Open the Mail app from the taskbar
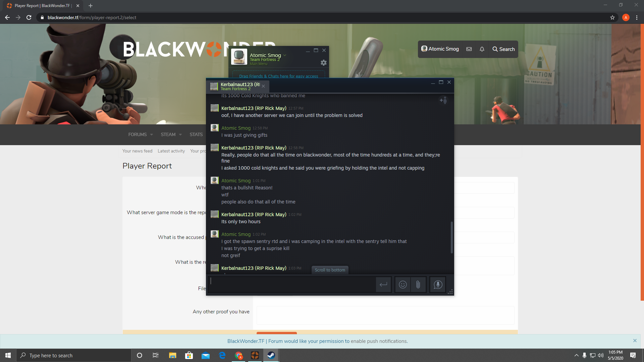The image size is (644, 362). tap(206, 355)
